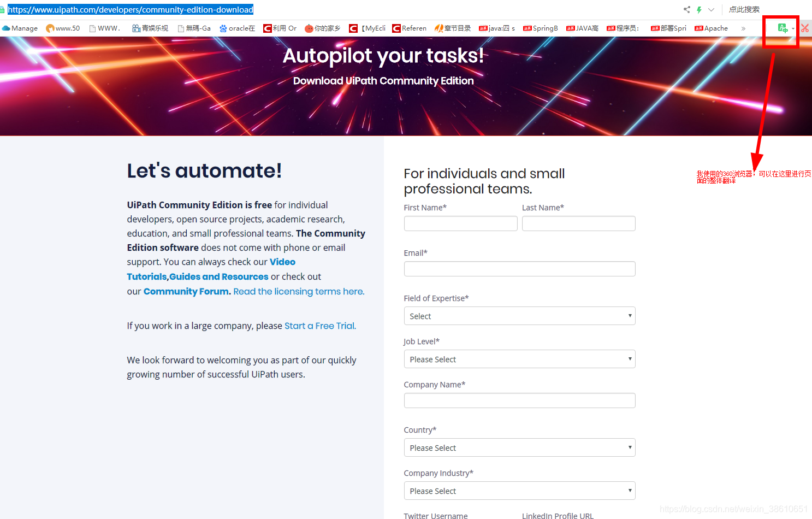
Task: Open the java:四 s bookmark
Action: point(497,28)
